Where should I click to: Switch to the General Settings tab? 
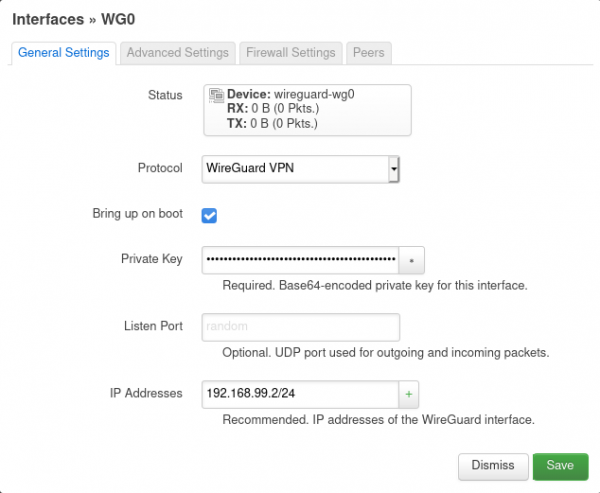pos(64,53)
